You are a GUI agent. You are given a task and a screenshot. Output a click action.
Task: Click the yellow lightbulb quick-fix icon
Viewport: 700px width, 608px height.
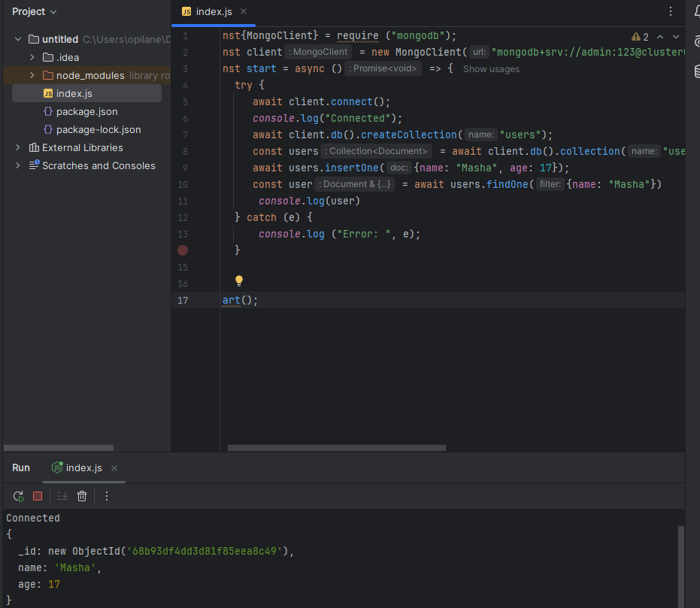(239, 281)
